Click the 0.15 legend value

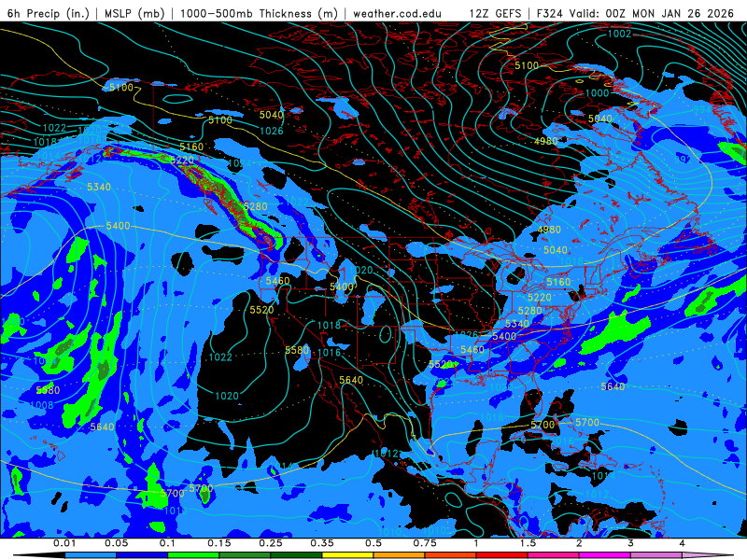(x=219, y=543)
